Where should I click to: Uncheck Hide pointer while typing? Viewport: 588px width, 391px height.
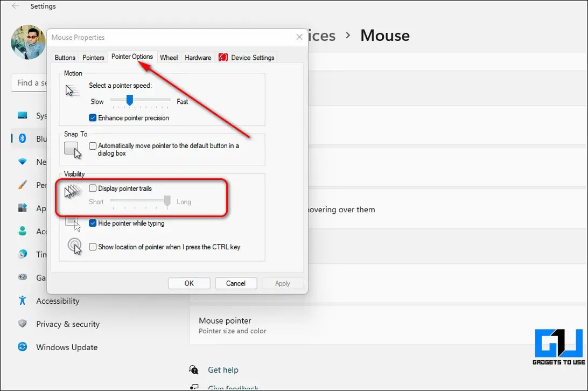point(93,224)
